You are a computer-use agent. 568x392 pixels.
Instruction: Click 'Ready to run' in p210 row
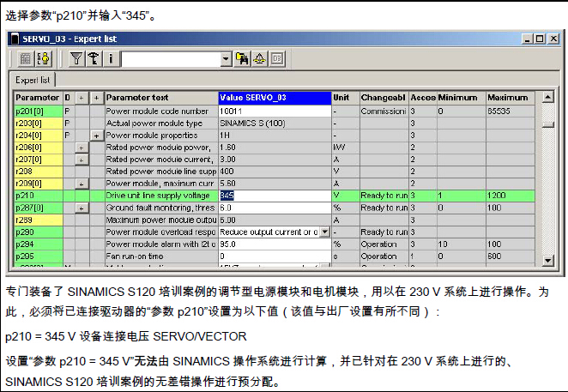(x=384, y=196)
